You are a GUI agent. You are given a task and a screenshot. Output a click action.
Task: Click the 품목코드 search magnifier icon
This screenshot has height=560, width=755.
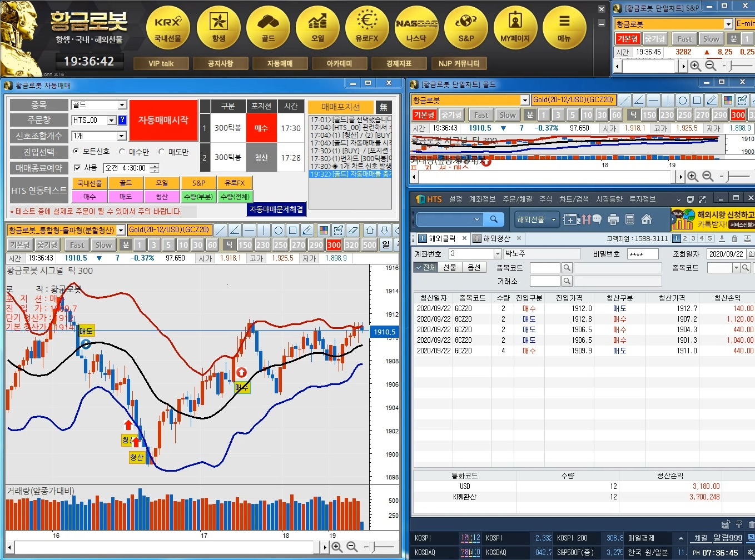coord(567,268)
